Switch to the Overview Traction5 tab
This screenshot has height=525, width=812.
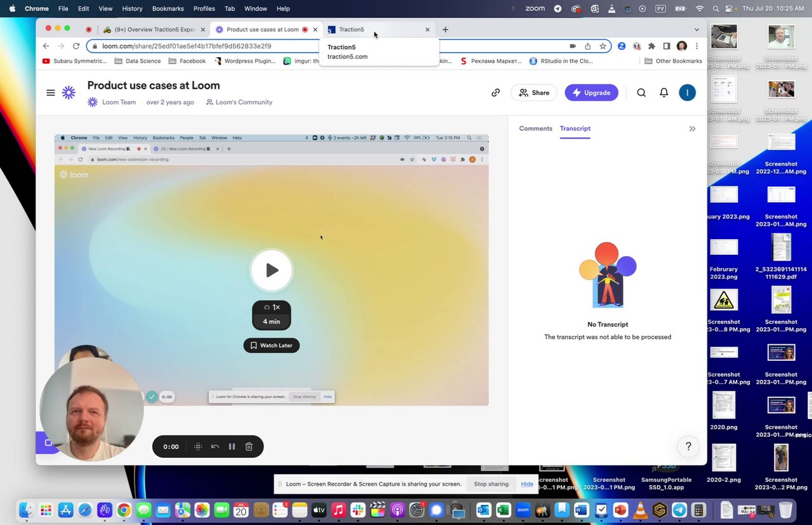154,29
